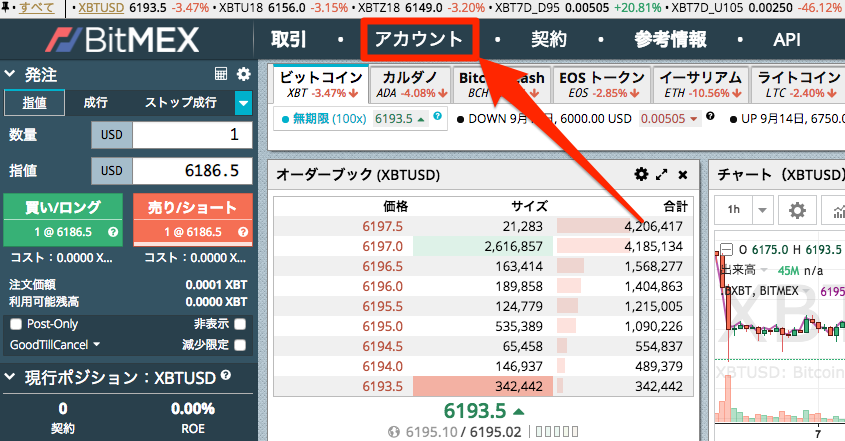The width and height of the screenshot is (845, 441).
Task: Select 指値 order tab
Action: tap(34, 102)
